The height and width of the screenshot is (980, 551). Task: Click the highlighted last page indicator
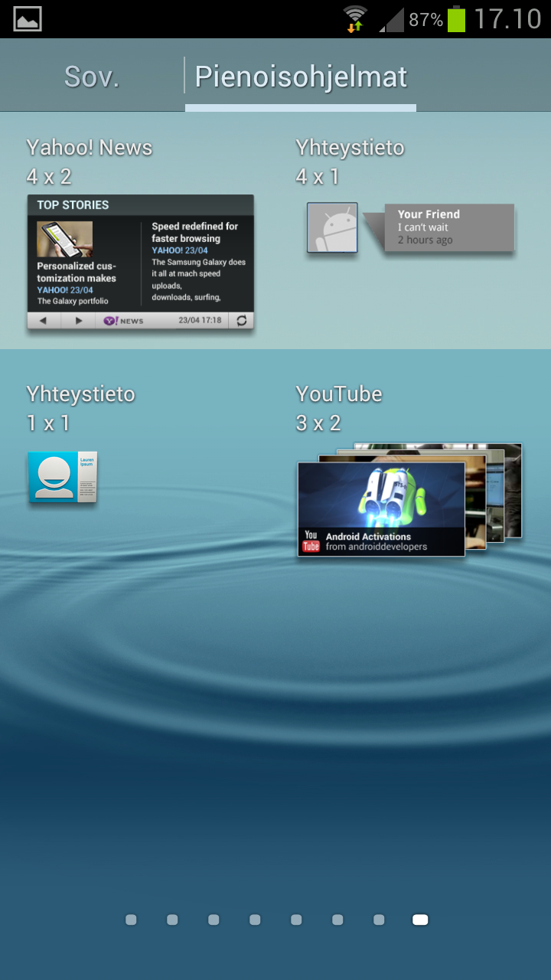coord(420,920)
